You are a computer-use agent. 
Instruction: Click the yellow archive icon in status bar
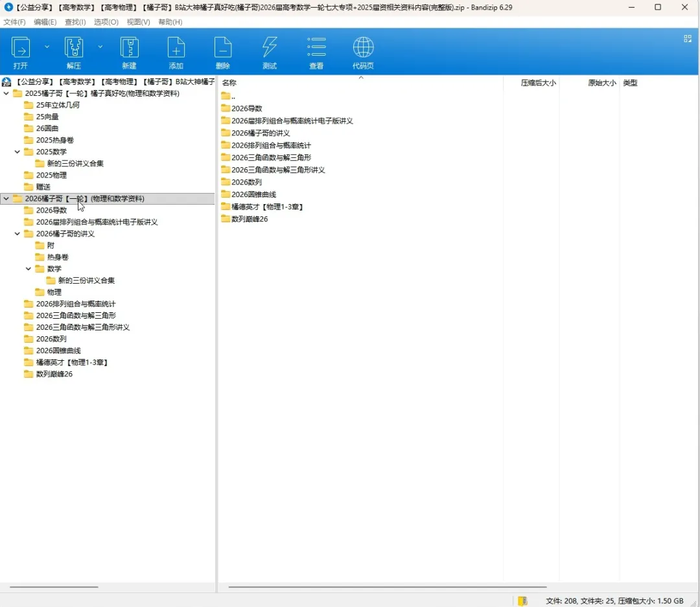522,601
